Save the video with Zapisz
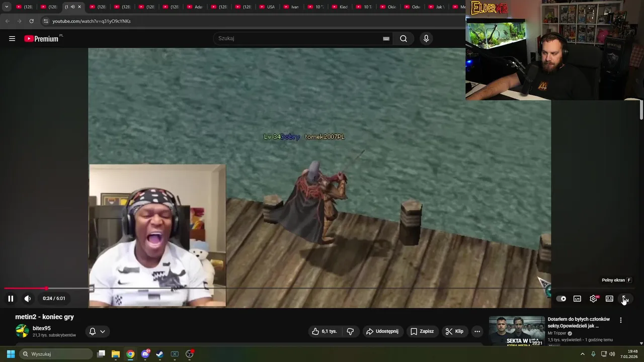644x362 pixels. (x=422, y=331)
